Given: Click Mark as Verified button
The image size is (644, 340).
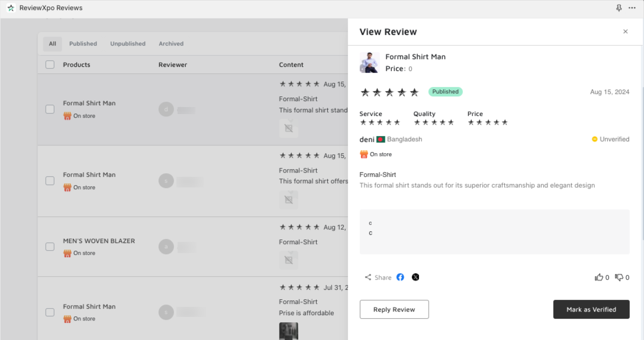Looking at the screenshot, I should click(x=591, y=309).
